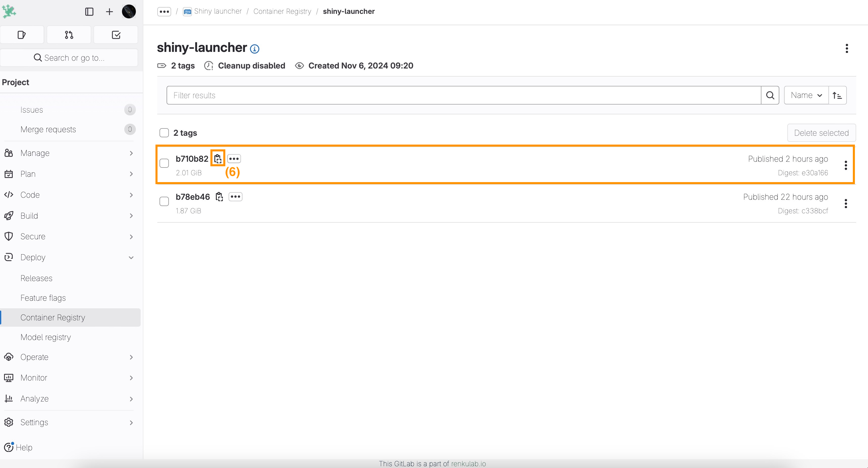Open the create new plus menu
Image resolution: width=868 pixels, height=468 pixels.
[x=109, y=12]
